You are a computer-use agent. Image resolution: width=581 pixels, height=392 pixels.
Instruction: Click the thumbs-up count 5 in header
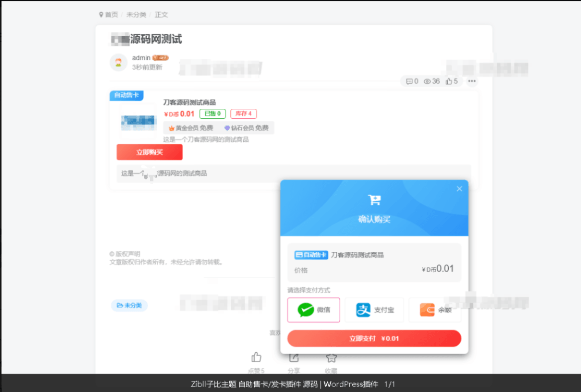click(451, 81)
